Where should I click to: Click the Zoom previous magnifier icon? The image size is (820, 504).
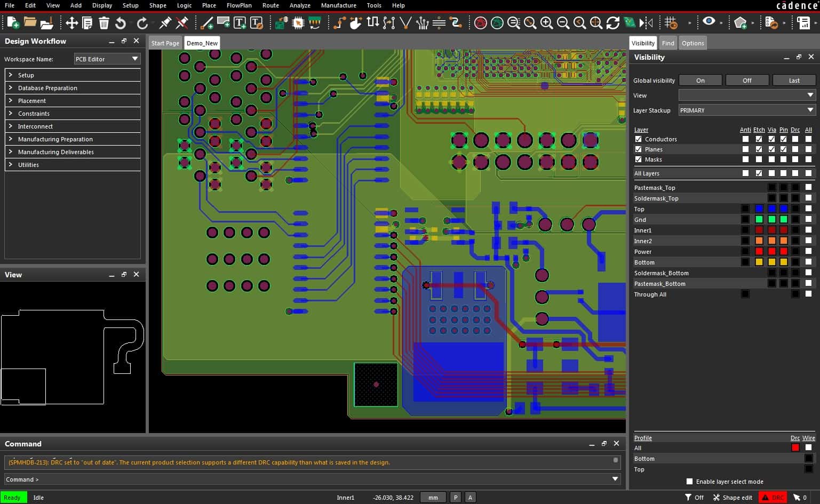pyautogui.click(x=579, y=22)
